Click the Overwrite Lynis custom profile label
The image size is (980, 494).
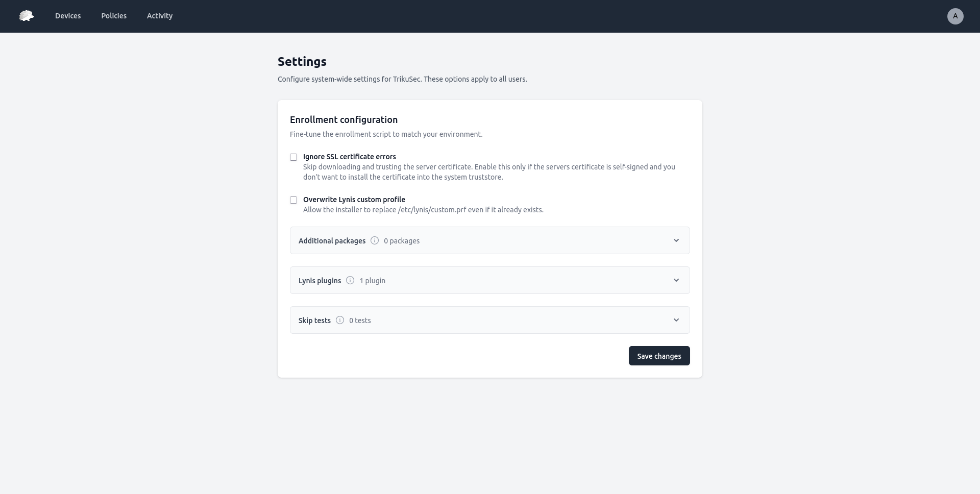(354, 200)
